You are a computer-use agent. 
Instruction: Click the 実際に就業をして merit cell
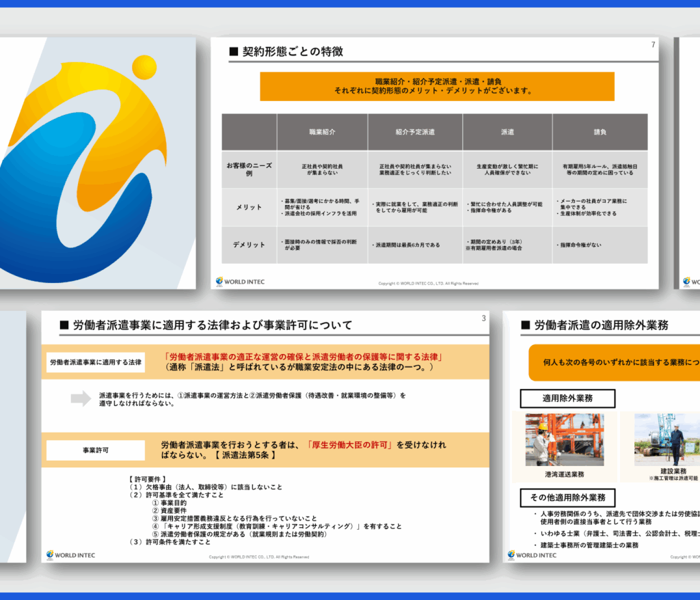[415, 207]
